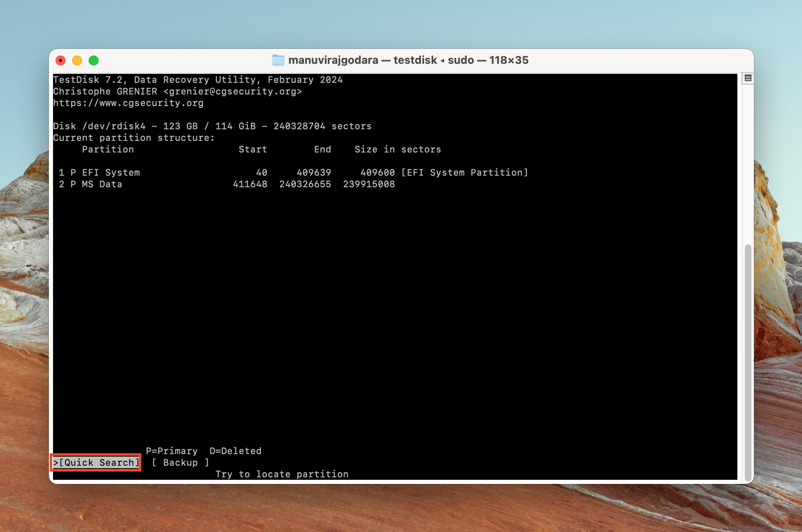Click the grenier@cgsecurity.org email address
The height and width of the screenshot is (532, 802).
(232, 91)
